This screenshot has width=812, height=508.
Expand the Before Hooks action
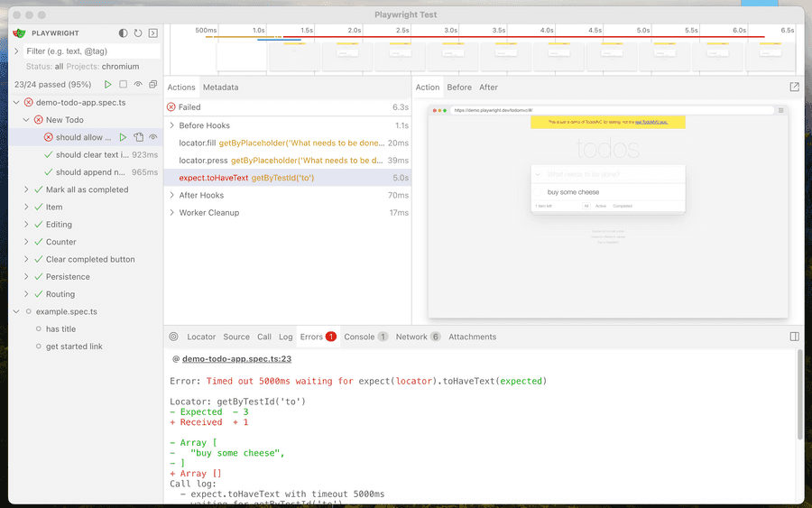click(x=172, y=125)
